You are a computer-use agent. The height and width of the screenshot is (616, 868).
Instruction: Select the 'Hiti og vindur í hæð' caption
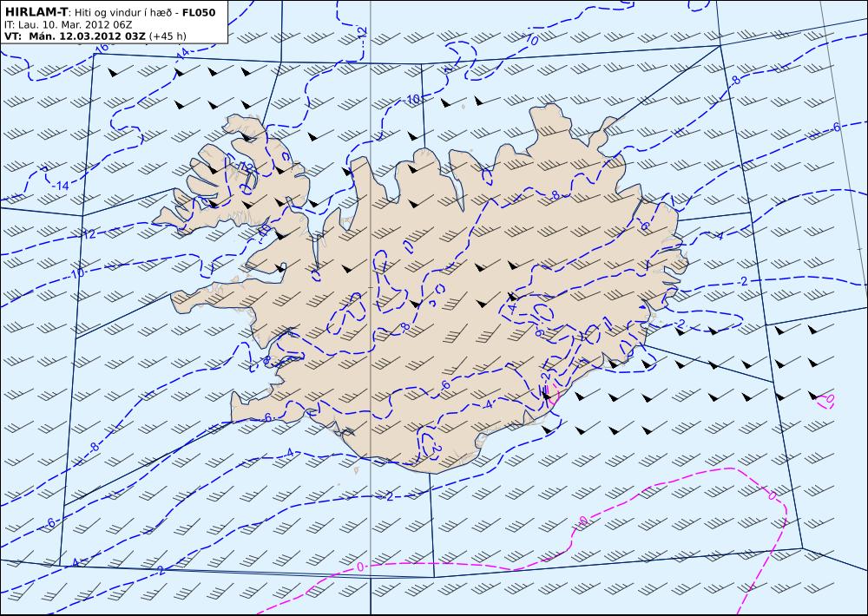[x=122, y=13]
